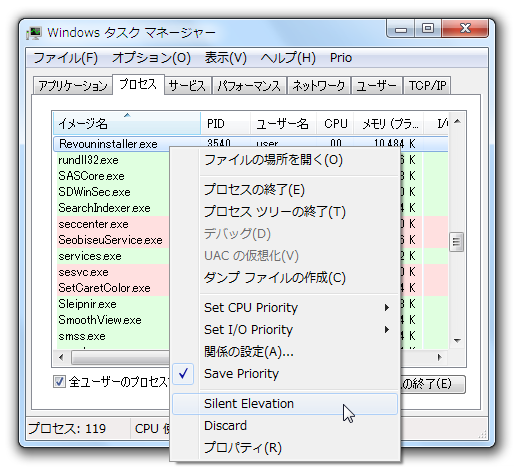Expand Set CPU Priority submenu
This screenshot has width=517, height=472.
point(285,307)
